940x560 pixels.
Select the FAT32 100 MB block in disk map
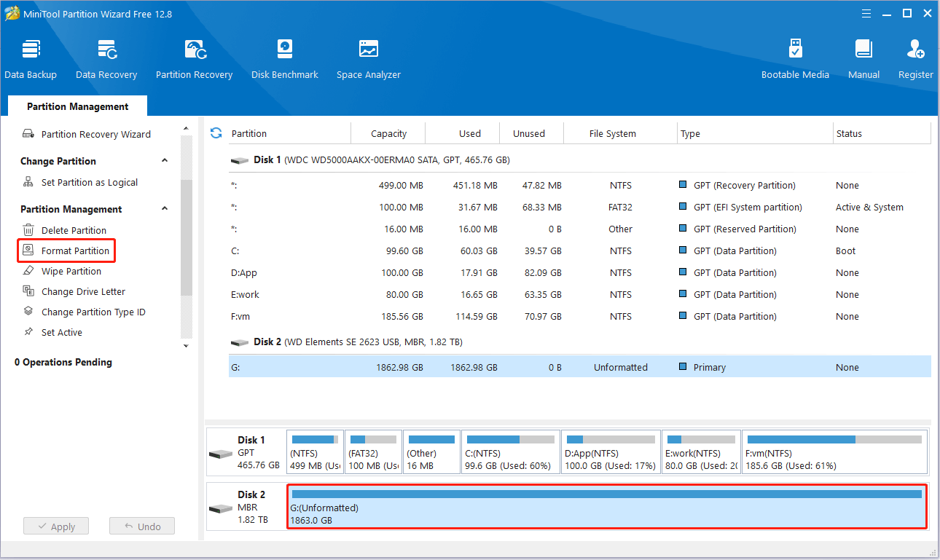point(373,452)
